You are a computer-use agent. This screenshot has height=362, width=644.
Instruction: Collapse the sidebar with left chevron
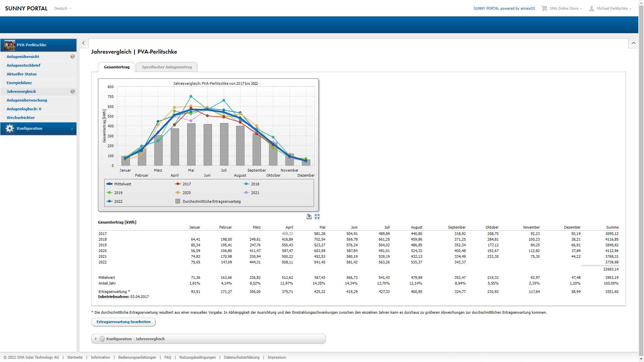84,43
